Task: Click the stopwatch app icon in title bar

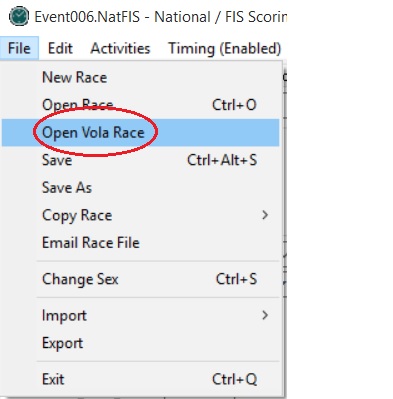Action: 19,16
